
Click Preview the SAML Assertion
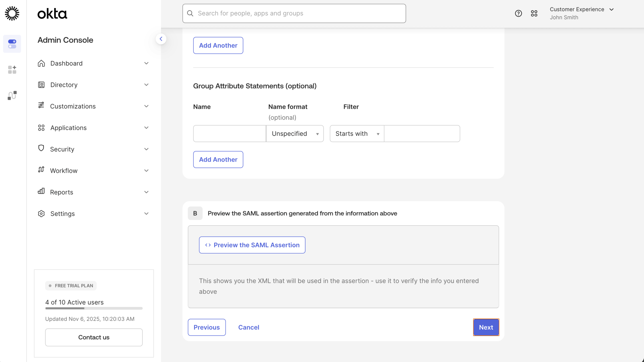pyautogui.click(x=252, y=245)
